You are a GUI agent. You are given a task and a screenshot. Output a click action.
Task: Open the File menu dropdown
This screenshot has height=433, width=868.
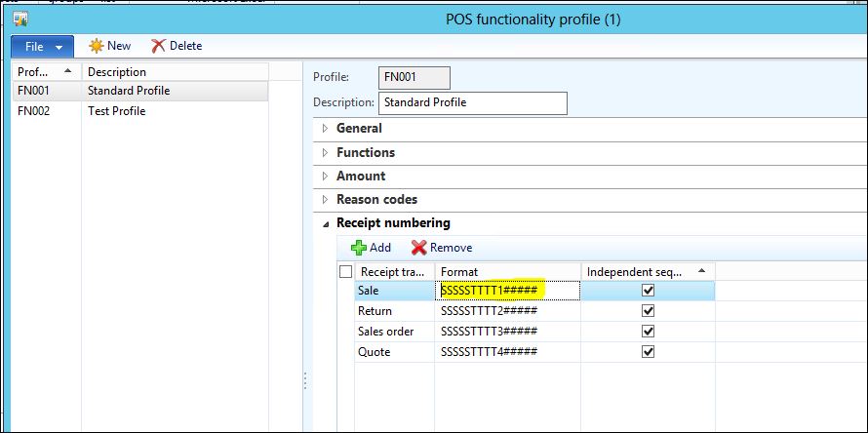(42, 46)
